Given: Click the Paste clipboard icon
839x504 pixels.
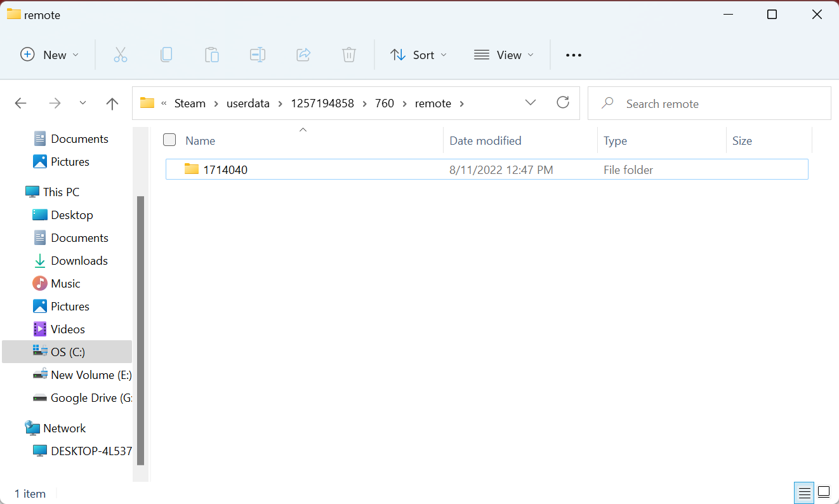Looking at the screenshot, I should coord(212,55).
